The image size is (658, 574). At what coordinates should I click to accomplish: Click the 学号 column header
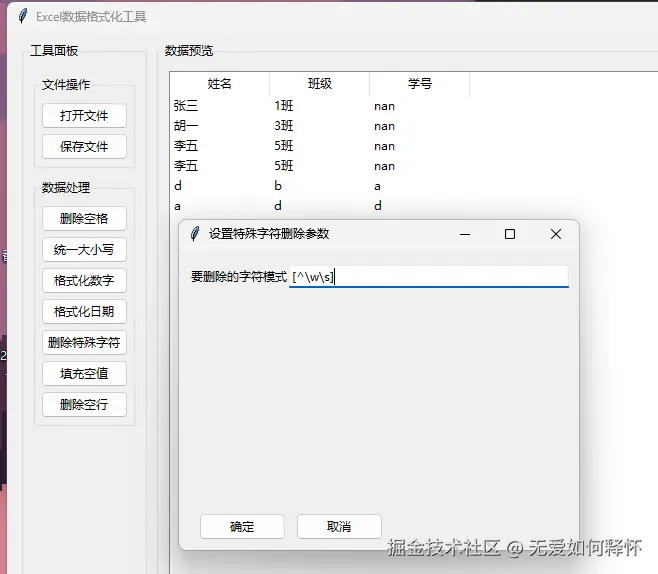(x=420, y=83)
